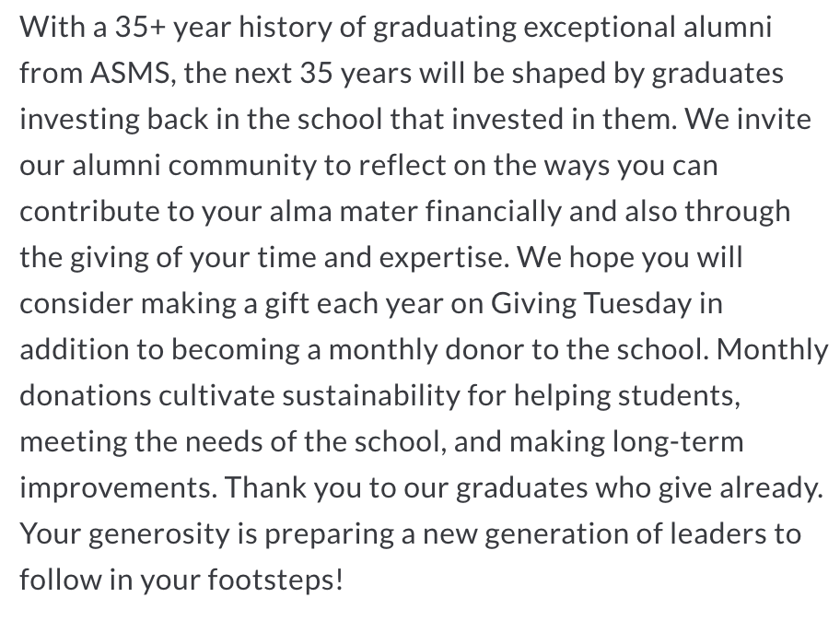Click the word "generosity"
840x621 pixels.
click(x=159, y=534)
